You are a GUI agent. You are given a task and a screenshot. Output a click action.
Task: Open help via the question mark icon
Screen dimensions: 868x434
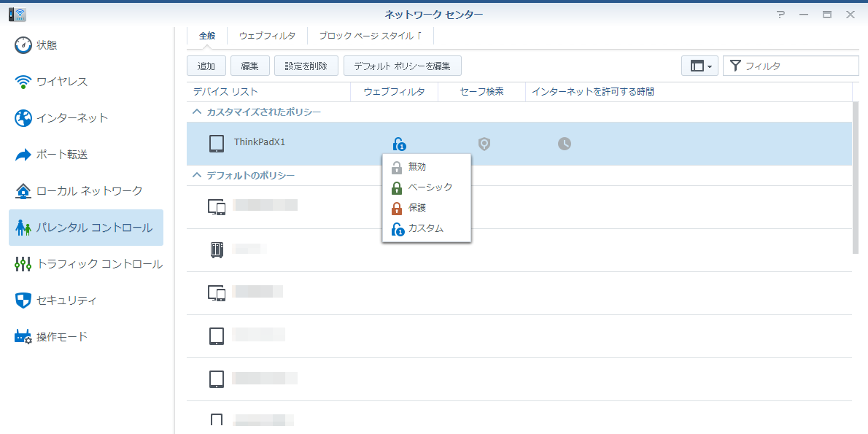click(x=780, y=13)
